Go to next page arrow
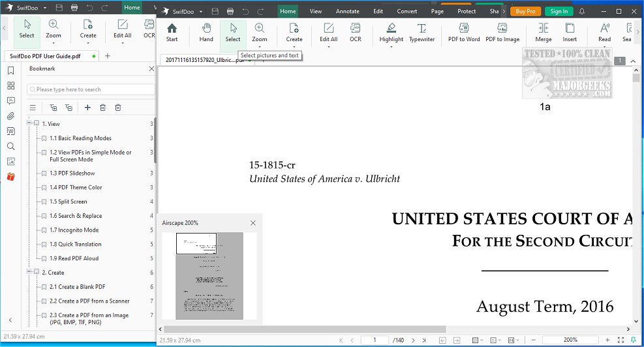644x347 pixels. pos(413,340)
